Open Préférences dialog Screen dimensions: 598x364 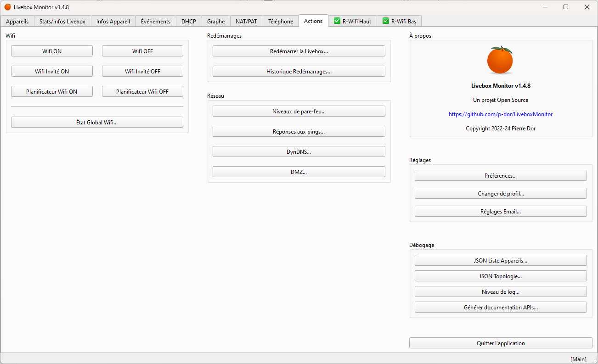pos(501,175)
